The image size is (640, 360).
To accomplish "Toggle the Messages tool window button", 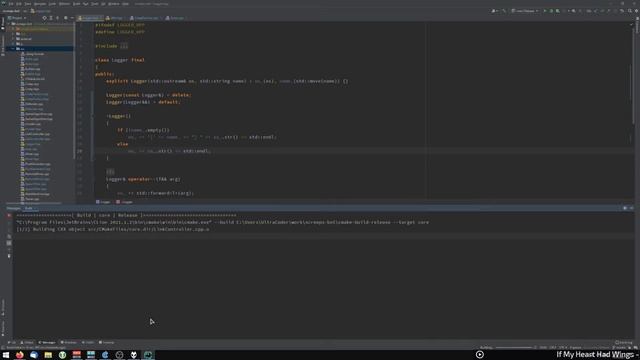I will click(47, 342).
